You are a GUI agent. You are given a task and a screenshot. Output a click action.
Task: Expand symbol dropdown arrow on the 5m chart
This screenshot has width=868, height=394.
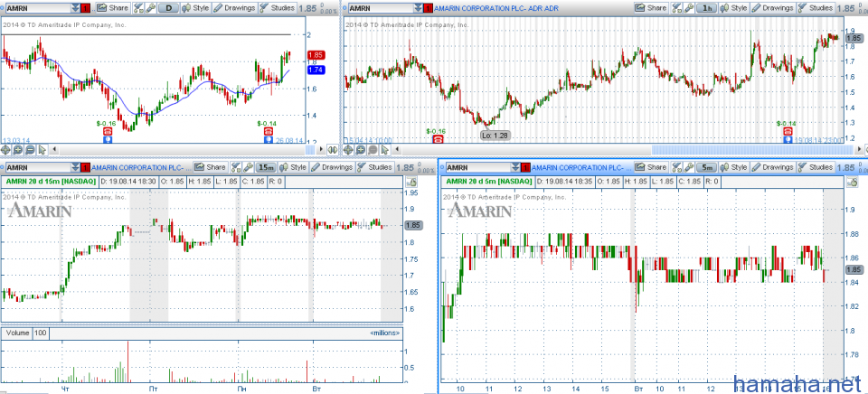(x=515, y=168)
